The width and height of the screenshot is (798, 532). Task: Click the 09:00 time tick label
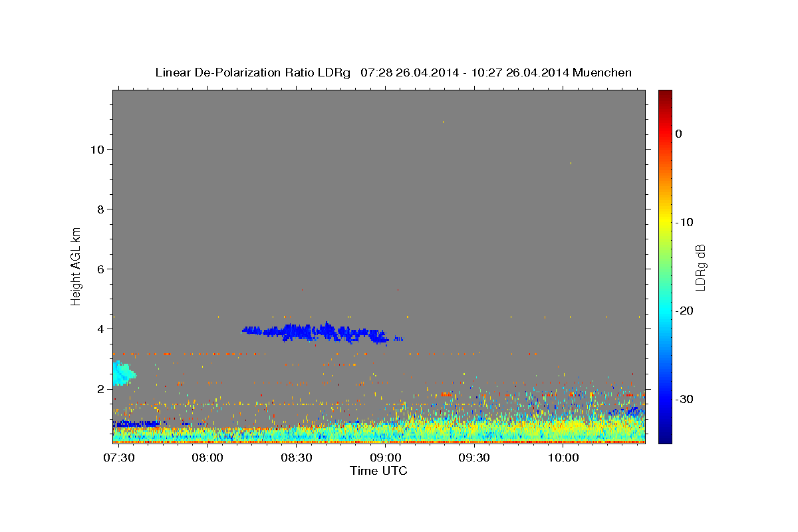click(x=386, y=458)
